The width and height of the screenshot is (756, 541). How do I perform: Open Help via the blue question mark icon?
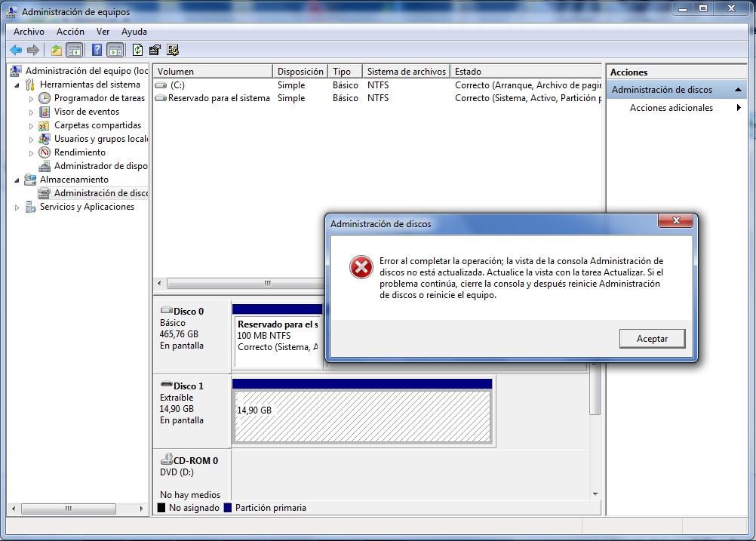pos(97,50)
